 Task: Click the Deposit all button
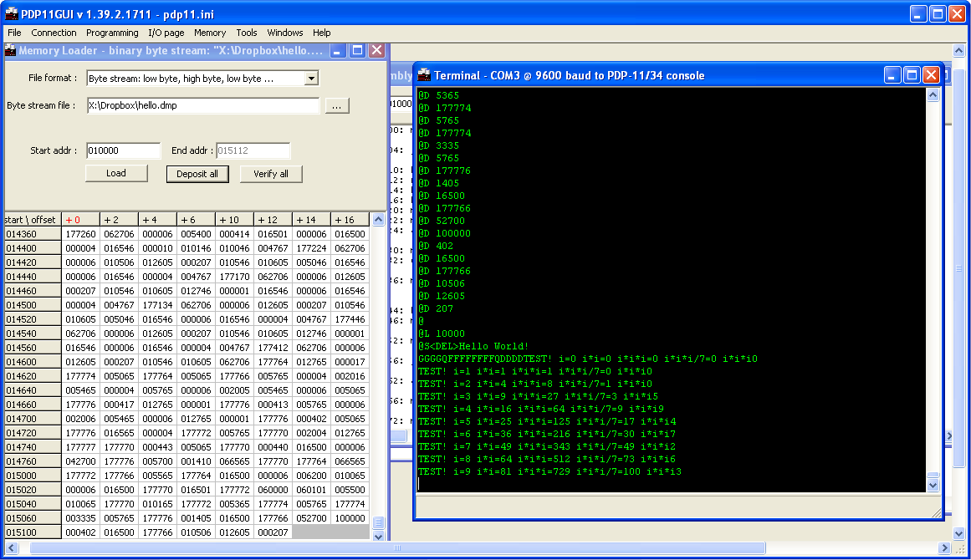197,174
